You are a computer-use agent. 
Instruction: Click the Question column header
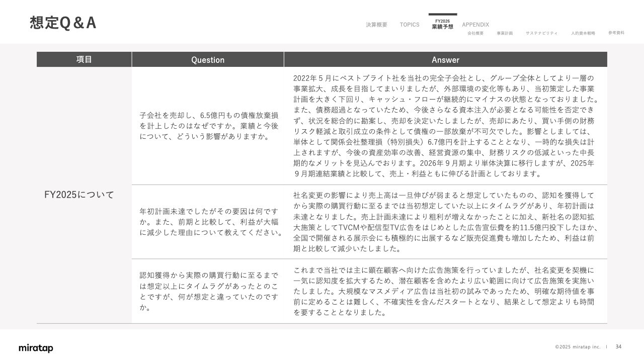click(207, 60)
